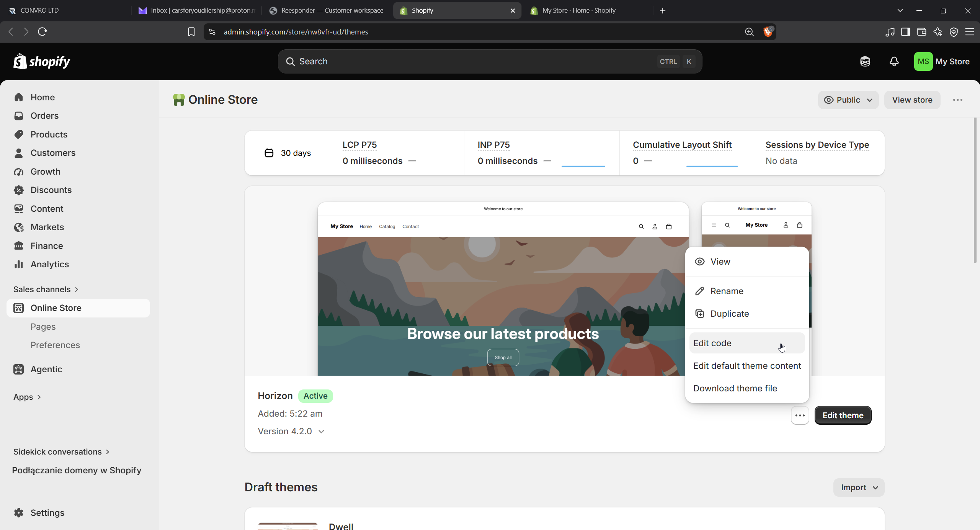Open the theme three-dots actions button
The height and width of the screenshot is (530, 980).
click(x=800, y=415)
